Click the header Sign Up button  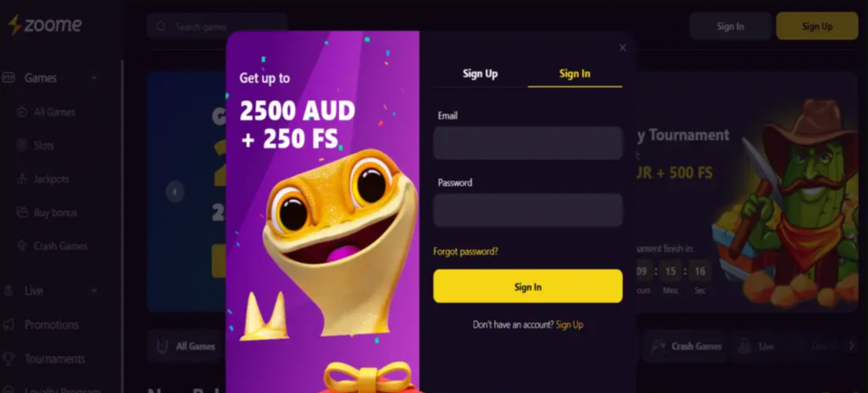[817, 26]
